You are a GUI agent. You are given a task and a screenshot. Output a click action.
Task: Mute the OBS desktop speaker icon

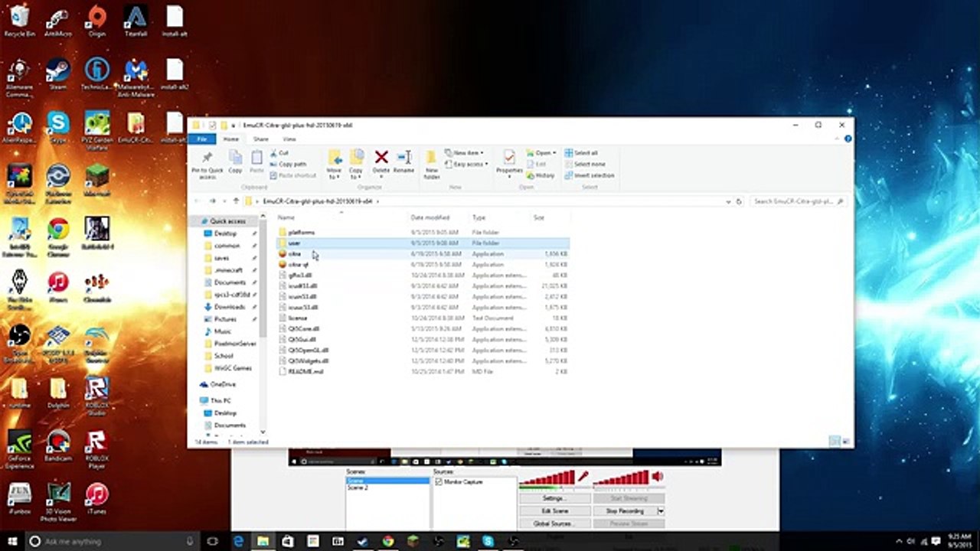[657, 477]
